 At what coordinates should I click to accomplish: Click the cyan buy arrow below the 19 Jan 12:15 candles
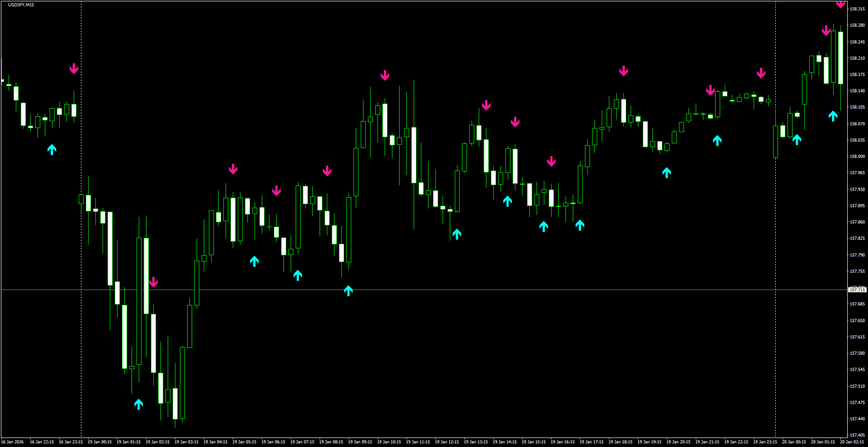(x=457, y=234)
